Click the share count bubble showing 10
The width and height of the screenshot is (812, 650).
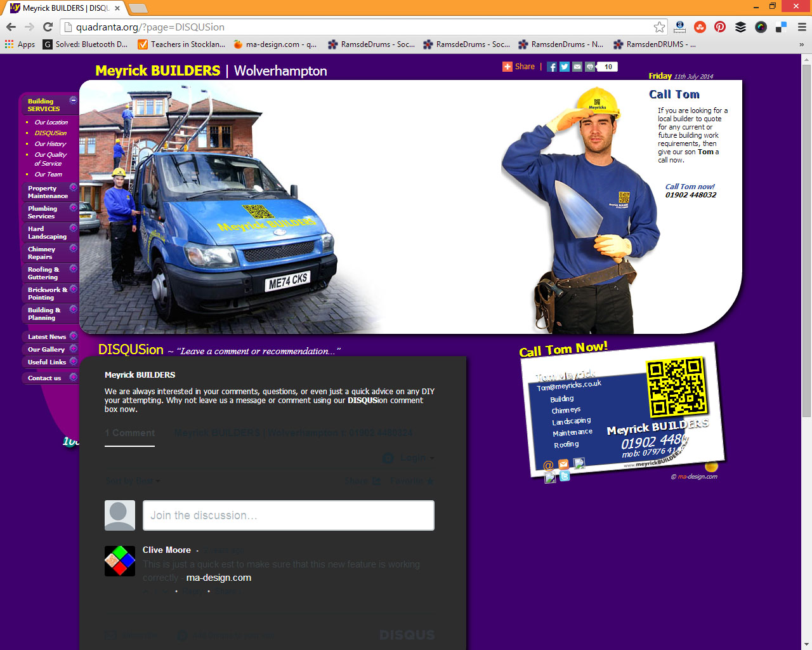point(608,67)
